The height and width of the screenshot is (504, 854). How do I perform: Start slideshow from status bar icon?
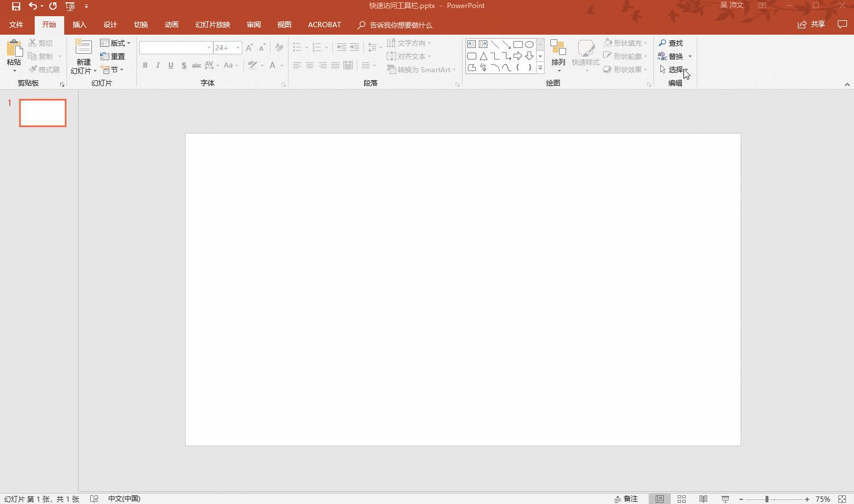[x=725, y=499]
